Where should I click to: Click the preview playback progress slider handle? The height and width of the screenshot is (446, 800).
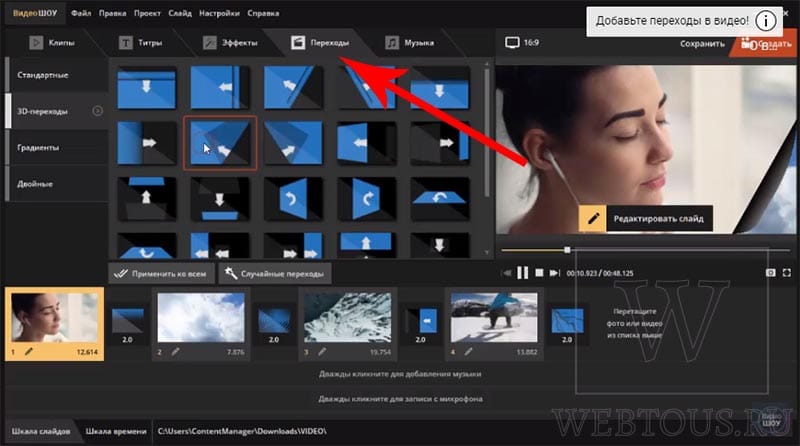567,250
